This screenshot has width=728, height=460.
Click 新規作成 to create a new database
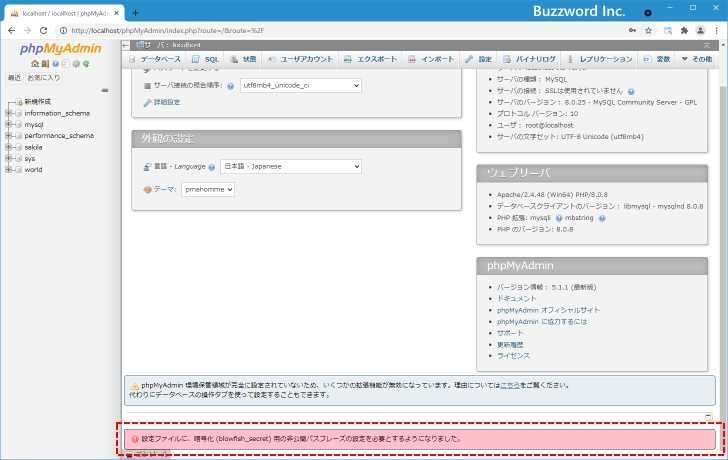click(38, 102)
